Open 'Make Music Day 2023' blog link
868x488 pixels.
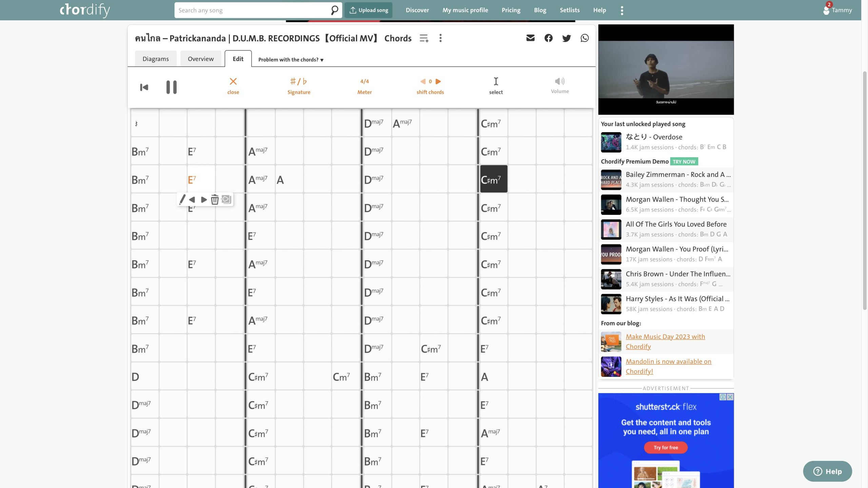pyautogui.click(x=665, y=341)
